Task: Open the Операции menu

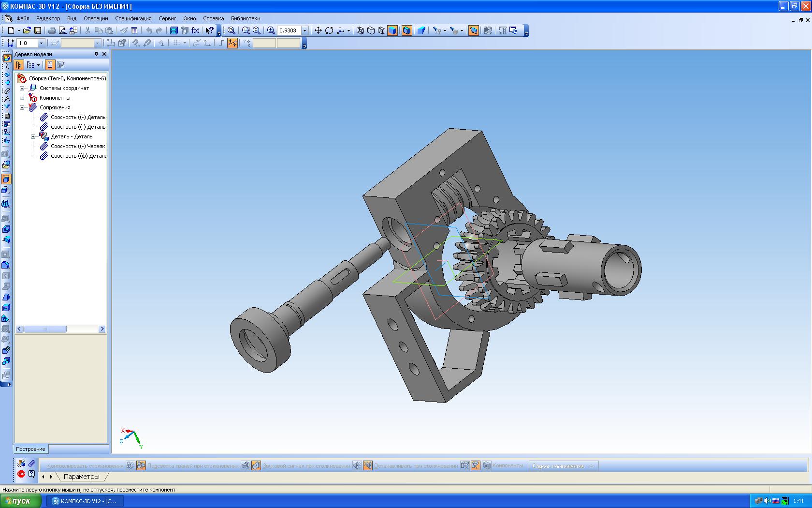Action: tap(96, 18)
